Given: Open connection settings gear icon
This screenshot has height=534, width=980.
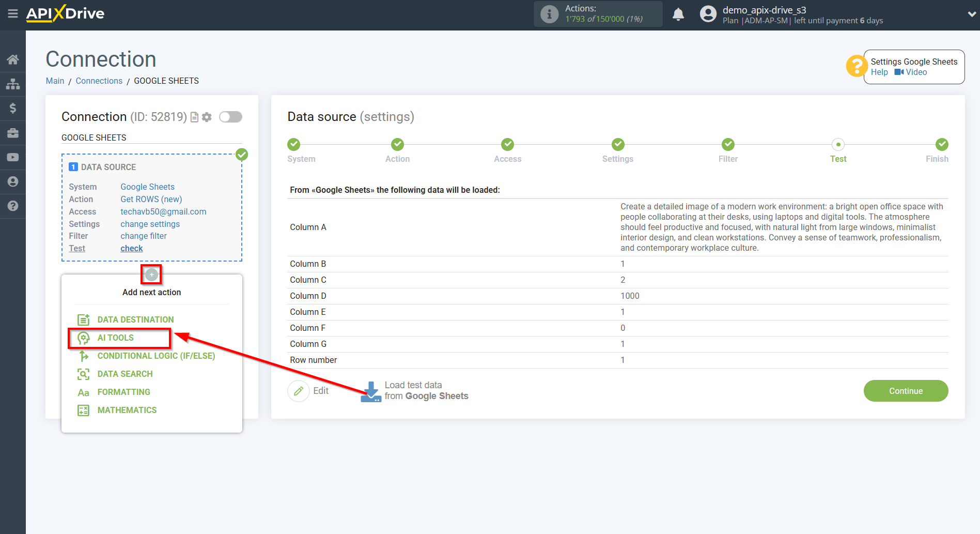Looking at the screenshot, I should pos(207,117).
